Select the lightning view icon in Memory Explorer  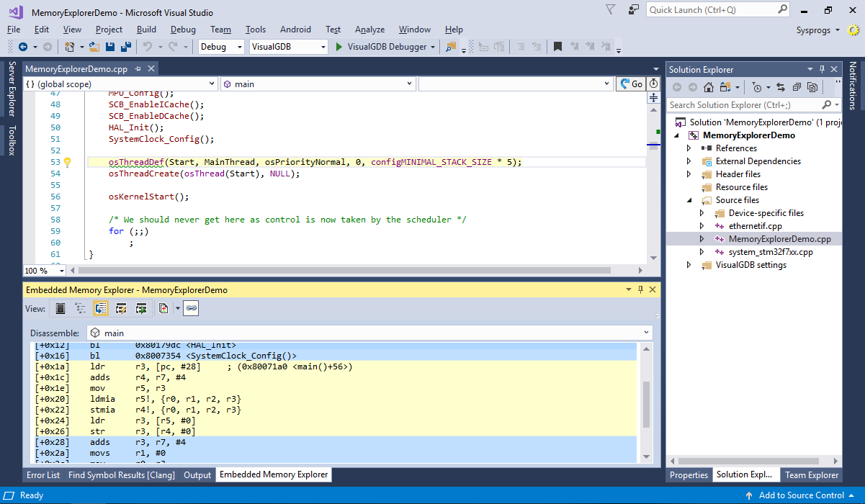[122, 308]
